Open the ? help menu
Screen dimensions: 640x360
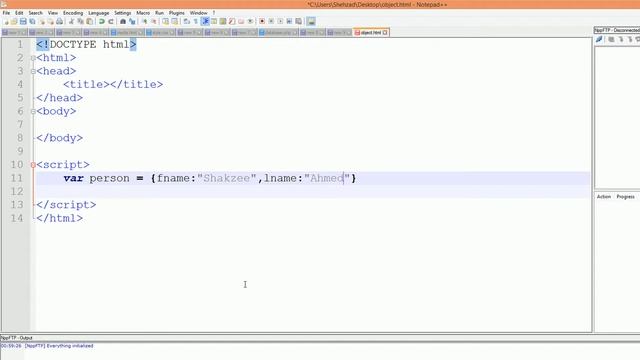tap(213, 13)
